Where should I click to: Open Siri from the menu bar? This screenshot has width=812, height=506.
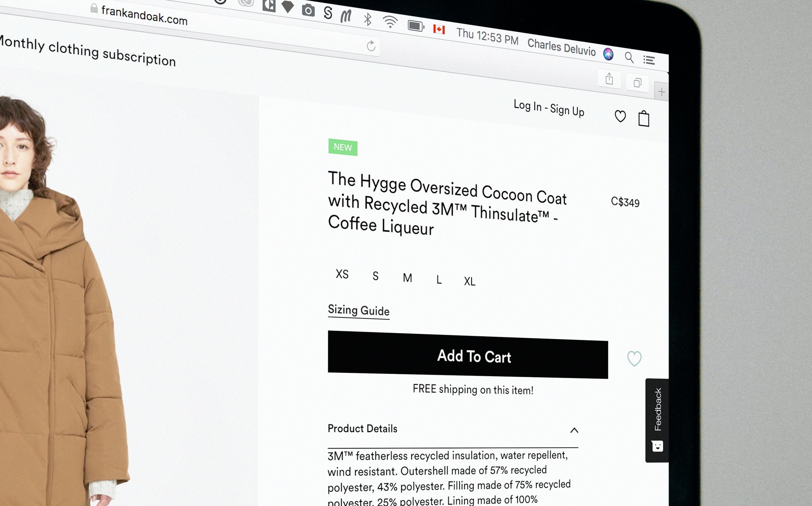pos(608,54)
